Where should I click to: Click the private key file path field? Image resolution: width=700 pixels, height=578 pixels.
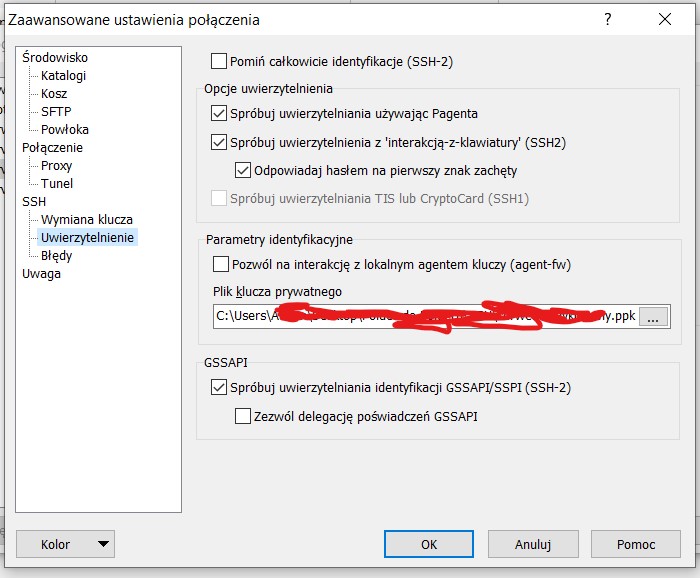(425, 317)
